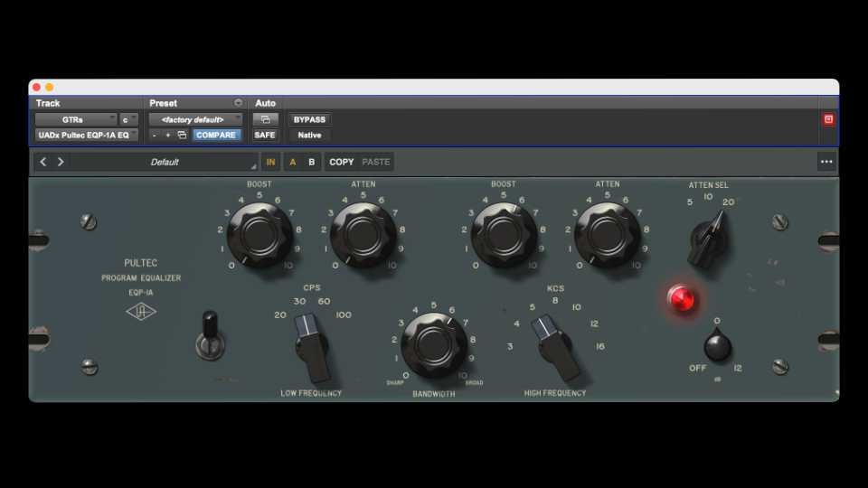
Task: Click the red target icon at header right
Action: 828,119
